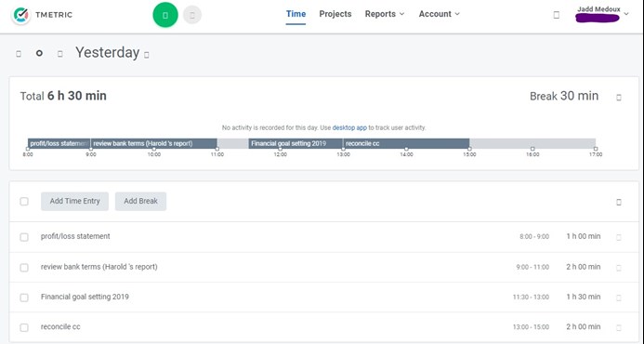Screen dimensions: 644x344
Task: Open the Projects tab
Action: [x=335, y=14]
